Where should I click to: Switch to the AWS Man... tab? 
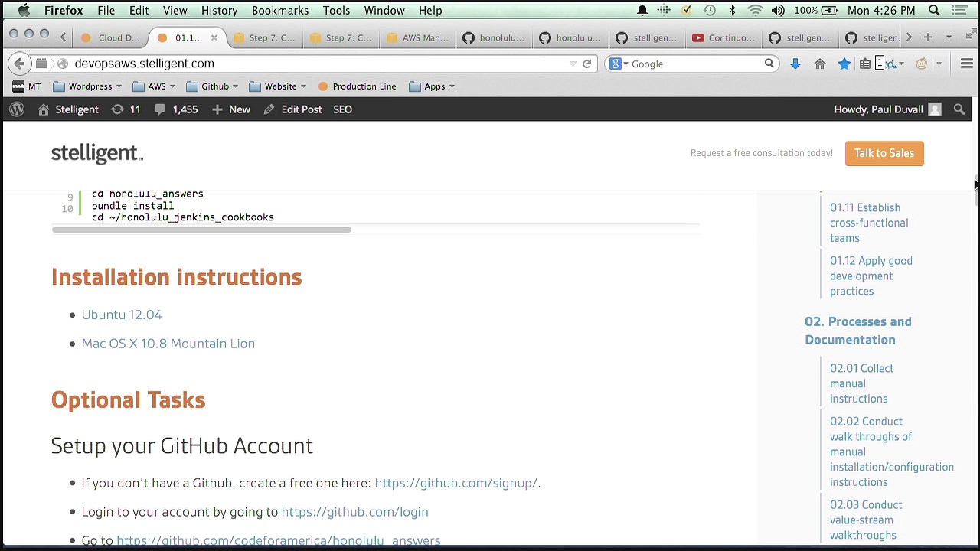[418, 37]
